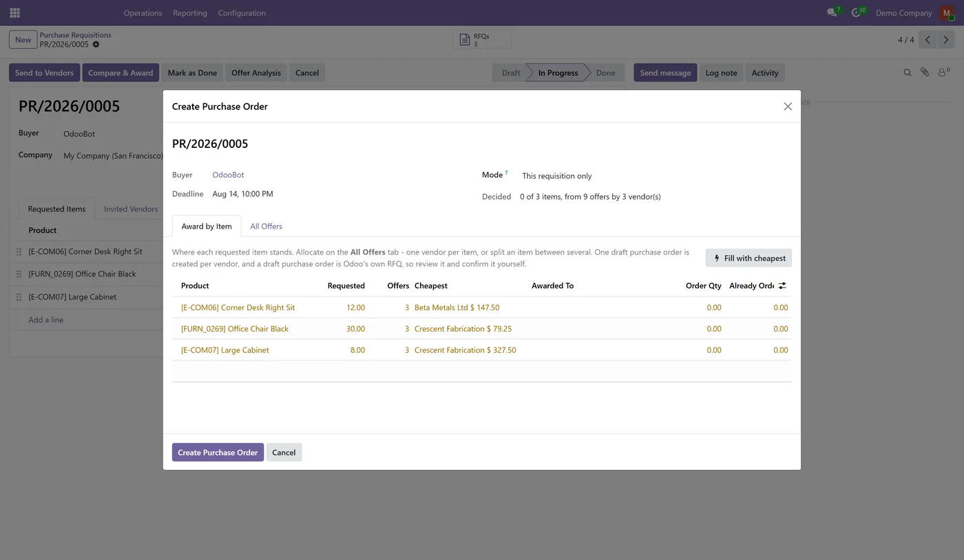Click Mark as Done button

click(192, 72)
